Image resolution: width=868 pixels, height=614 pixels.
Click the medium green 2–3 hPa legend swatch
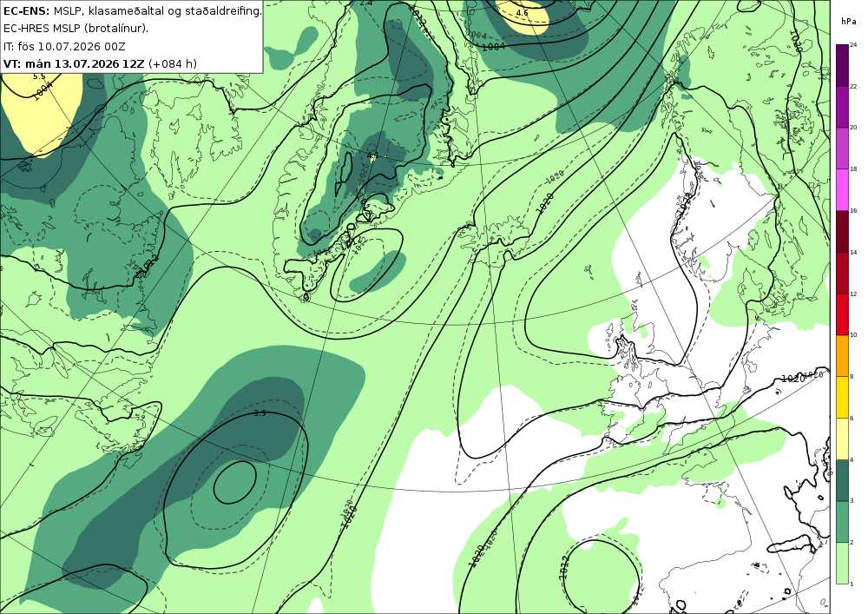842,522
